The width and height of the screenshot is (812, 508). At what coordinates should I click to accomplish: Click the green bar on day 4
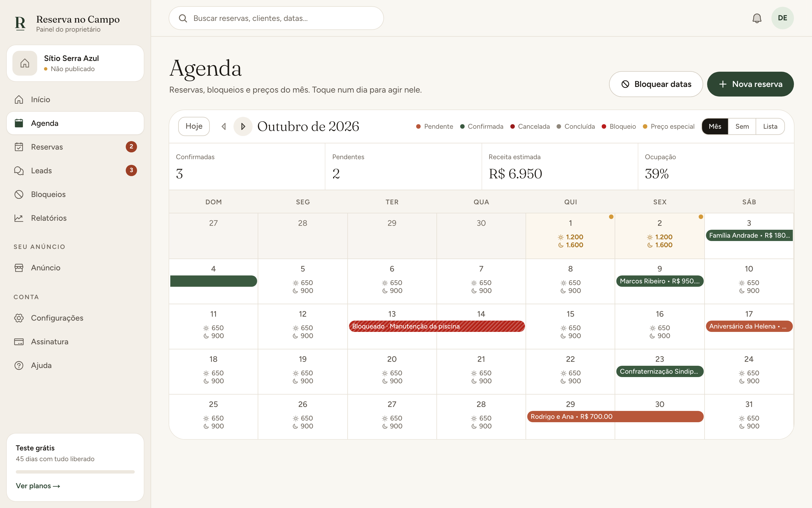coord(213,281)
